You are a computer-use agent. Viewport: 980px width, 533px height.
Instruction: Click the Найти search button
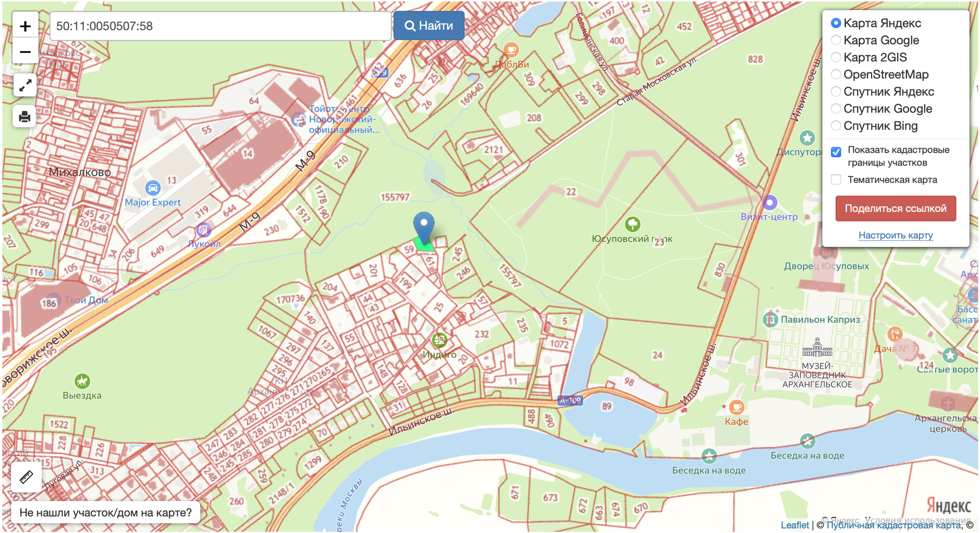pos(429,26)
